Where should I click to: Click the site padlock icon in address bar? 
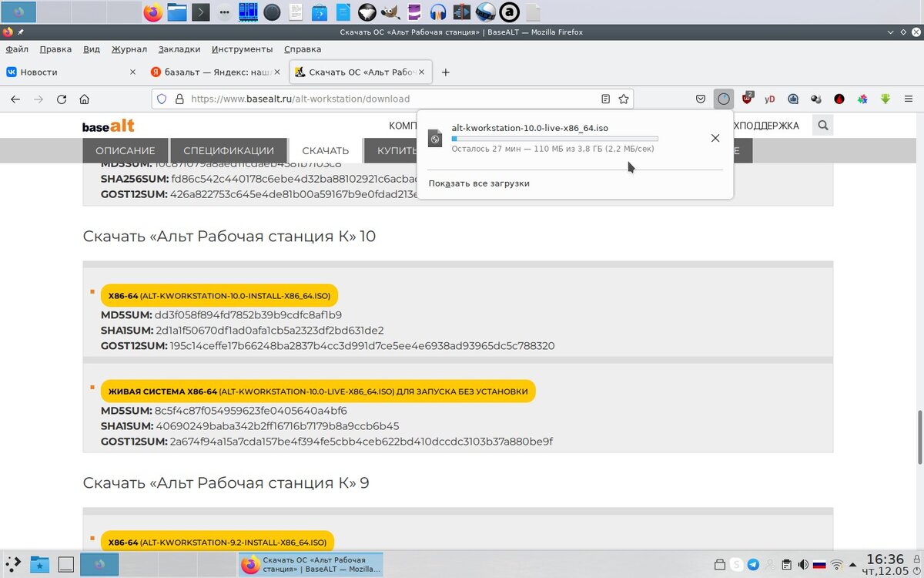pyautogui.click(x=179, y=99)
